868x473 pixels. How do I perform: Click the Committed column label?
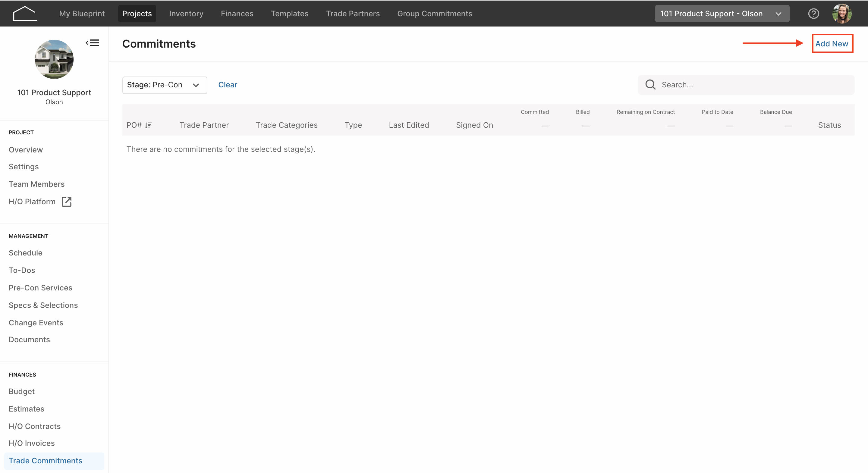pos(535,112)
